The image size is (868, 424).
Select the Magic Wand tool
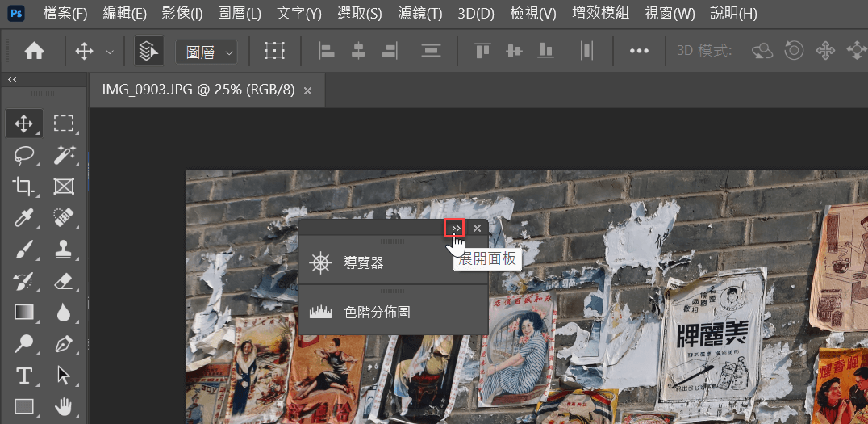click(x=64, y=155)
